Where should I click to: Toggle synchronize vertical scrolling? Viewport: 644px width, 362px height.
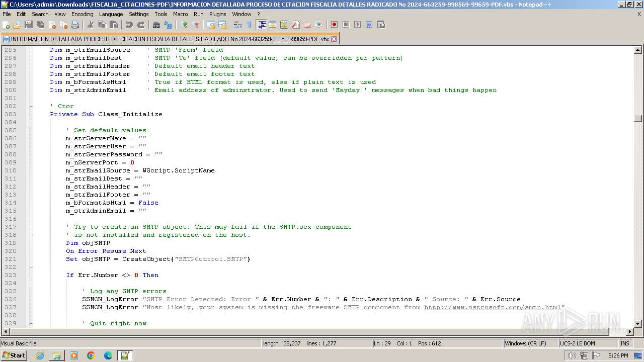[211, 25]
